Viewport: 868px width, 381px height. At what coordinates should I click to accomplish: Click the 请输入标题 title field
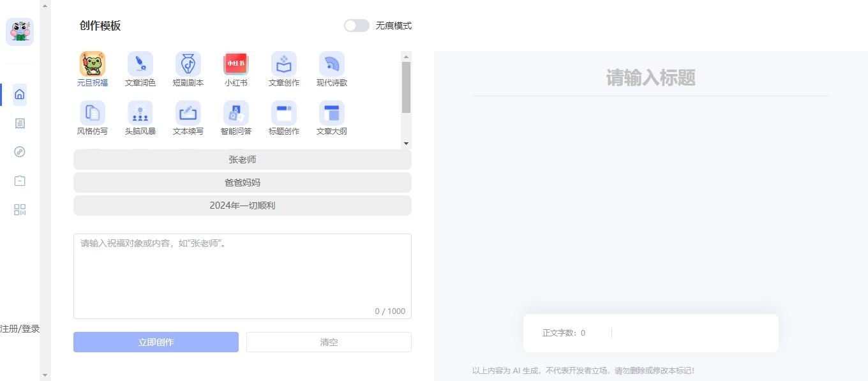(x=650, y=78)
